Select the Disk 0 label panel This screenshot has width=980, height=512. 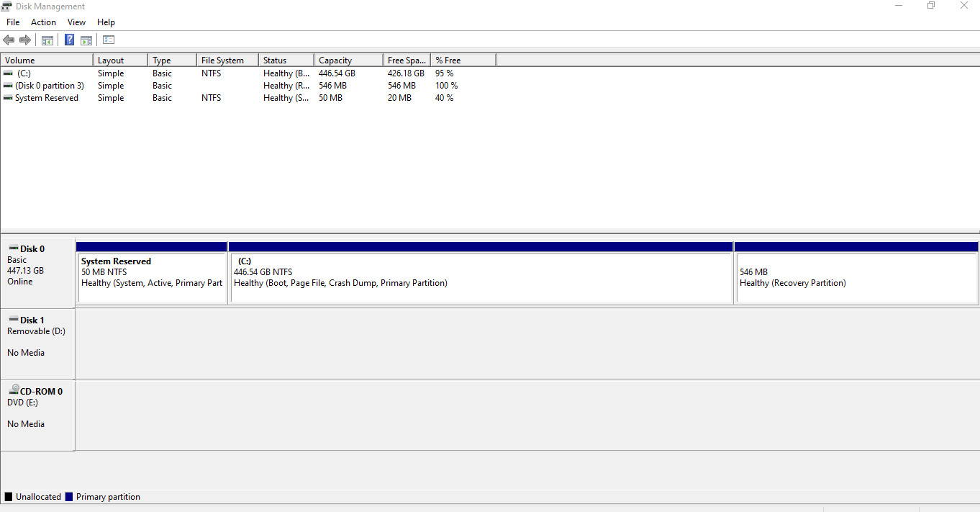pos(37,273)
